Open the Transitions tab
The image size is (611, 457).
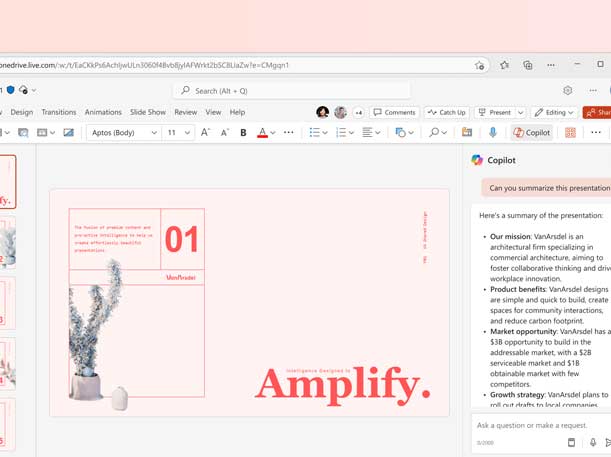point(59,112)
